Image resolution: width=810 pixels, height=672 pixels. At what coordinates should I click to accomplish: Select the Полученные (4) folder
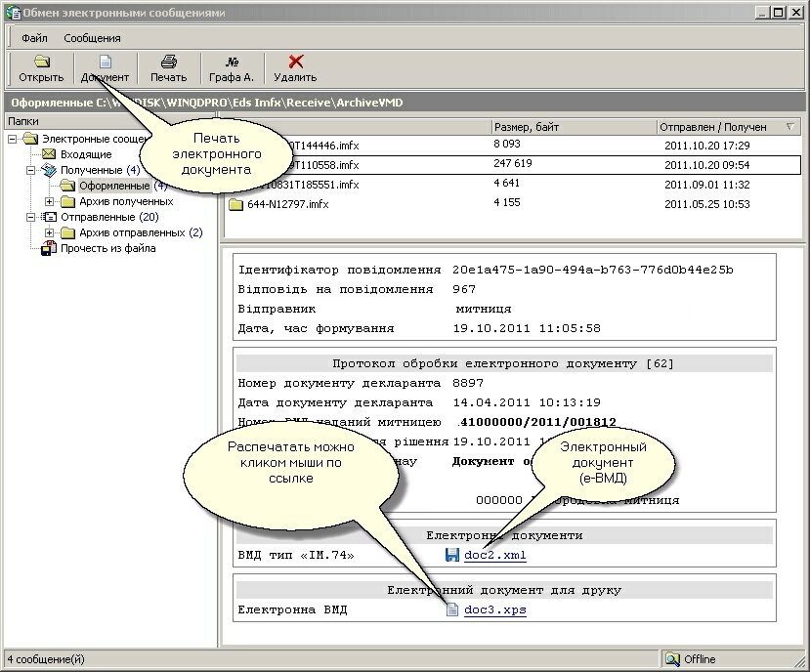(x=101, y=170)
